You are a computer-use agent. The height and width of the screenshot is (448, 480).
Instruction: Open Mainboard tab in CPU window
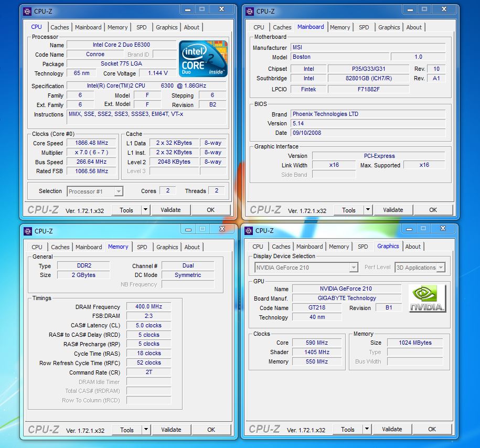coord(88,27)
